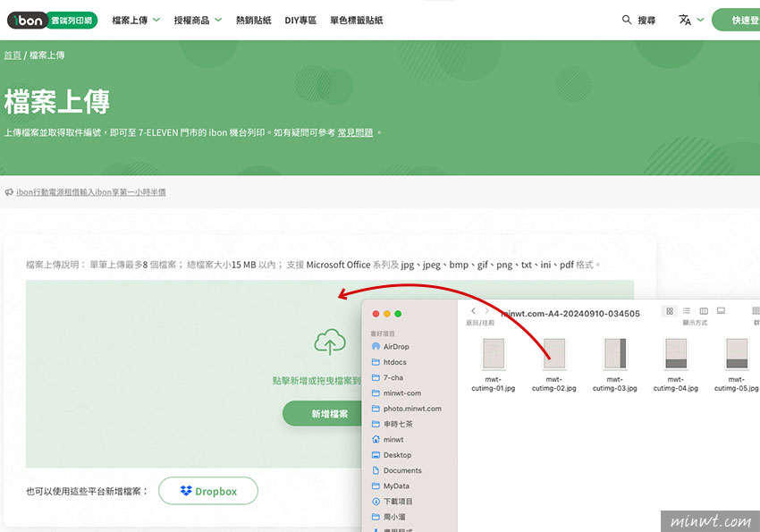The height and width of the screenshot is (532, 760).
Task: Open the 單色標籤貼紙 menu item
Action: pyautogui.click(x=356, y=21)
